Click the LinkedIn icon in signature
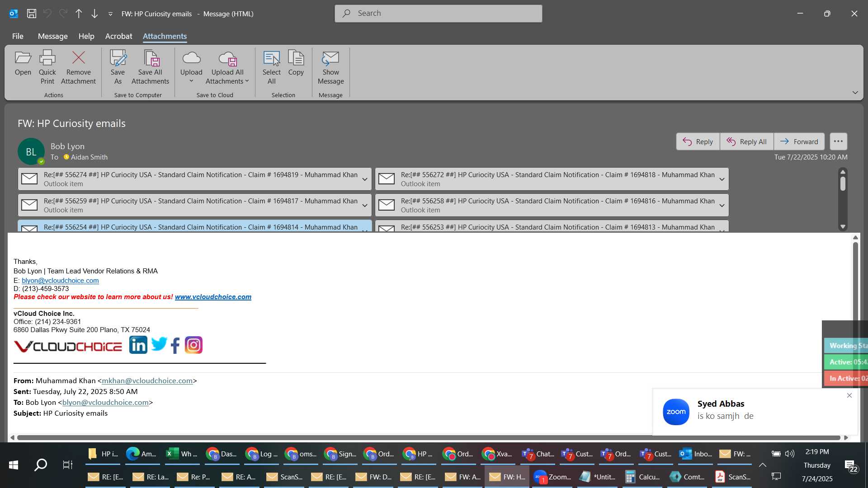 [x=138, y=345]
